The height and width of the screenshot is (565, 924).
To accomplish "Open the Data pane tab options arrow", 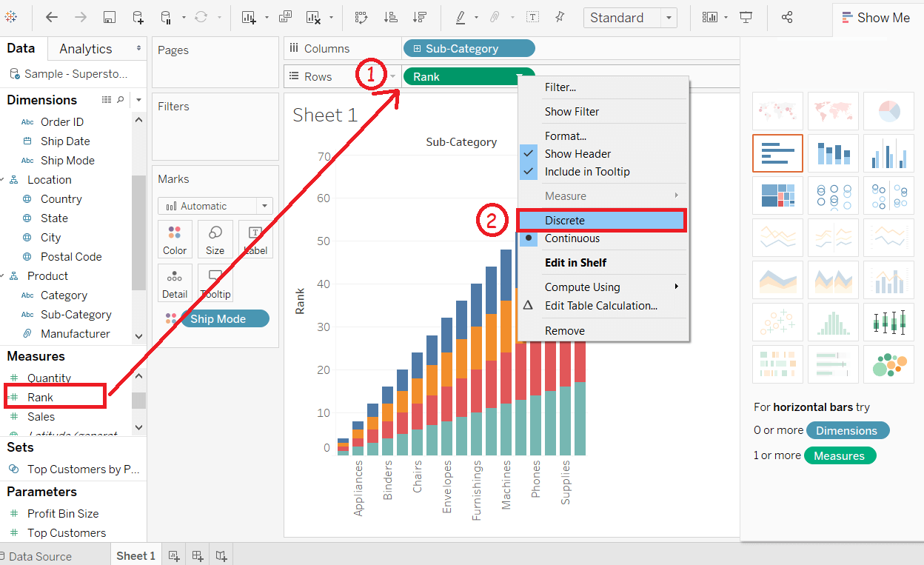I will (138, 48).
